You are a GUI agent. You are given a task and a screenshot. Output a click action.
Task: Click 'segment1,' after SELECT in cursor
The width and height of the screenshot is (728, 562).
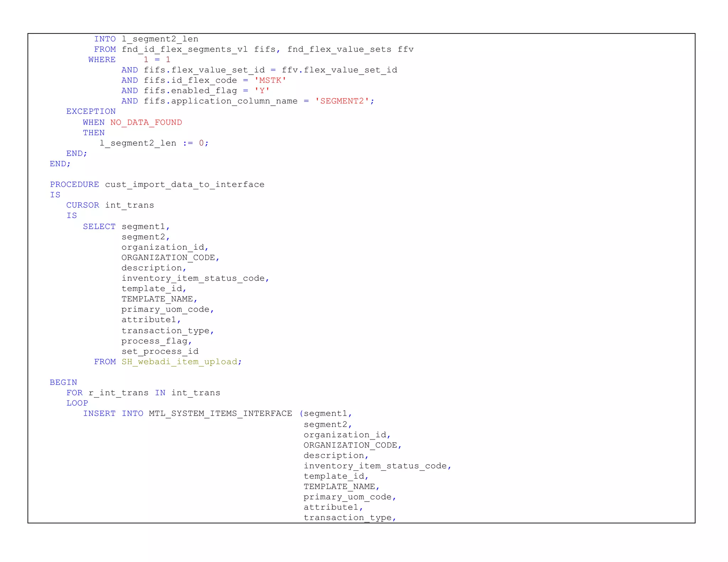click(146, 227)
